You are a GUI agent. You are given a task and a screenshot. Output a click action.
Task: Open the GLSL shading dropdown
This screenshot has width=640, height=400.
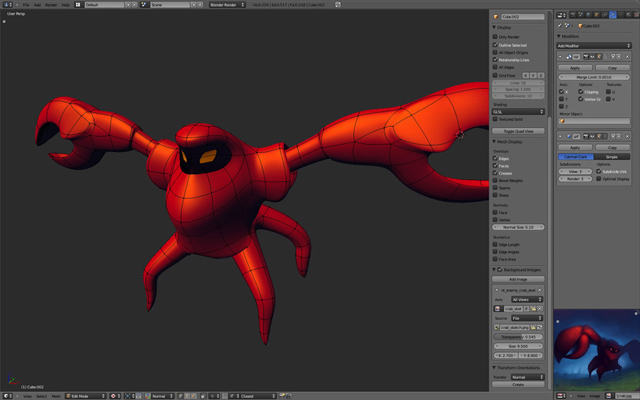(517, 114)
